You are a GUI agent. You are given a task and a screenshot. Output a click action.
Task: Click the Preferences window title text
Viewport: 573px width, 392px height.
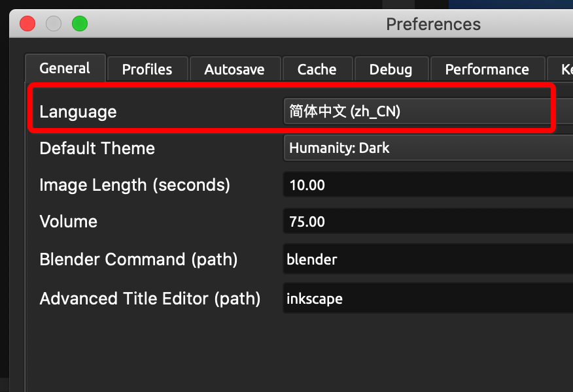point(433,24)
